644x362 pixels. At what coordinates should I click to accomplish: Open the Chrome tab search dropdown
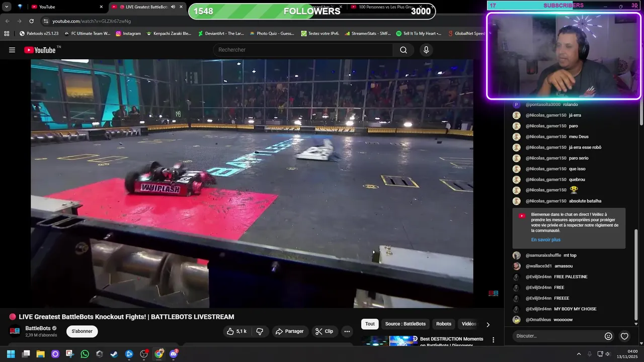(x=7, y=7)
